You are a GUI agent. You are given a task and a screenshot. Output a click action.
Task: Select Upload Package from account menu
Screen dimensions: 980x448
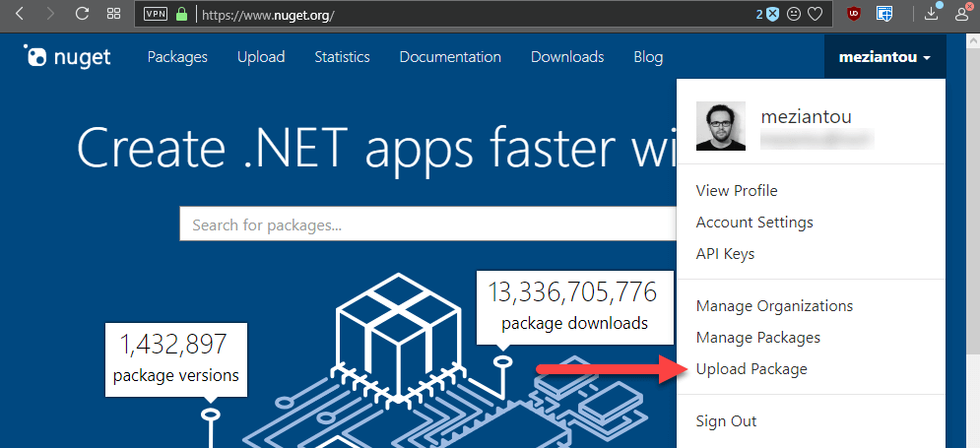[x=751, y=369]
